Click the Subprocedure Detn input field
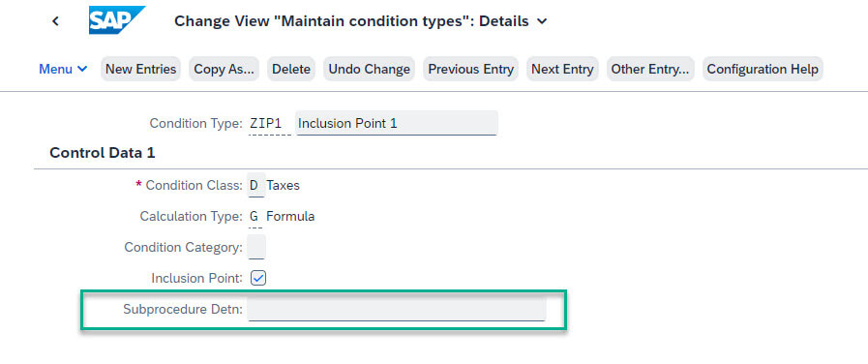 397,309
